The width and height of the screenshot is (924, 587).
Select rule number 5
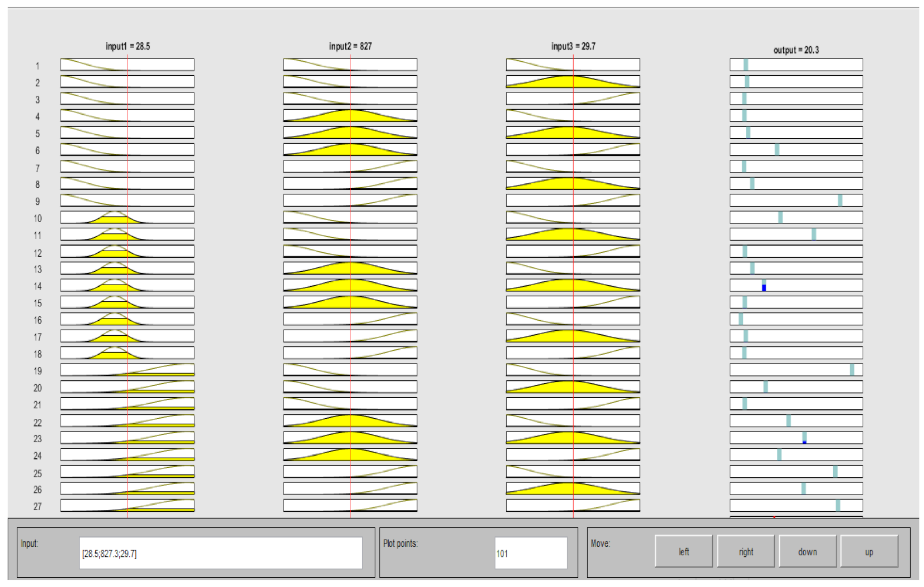38,134
